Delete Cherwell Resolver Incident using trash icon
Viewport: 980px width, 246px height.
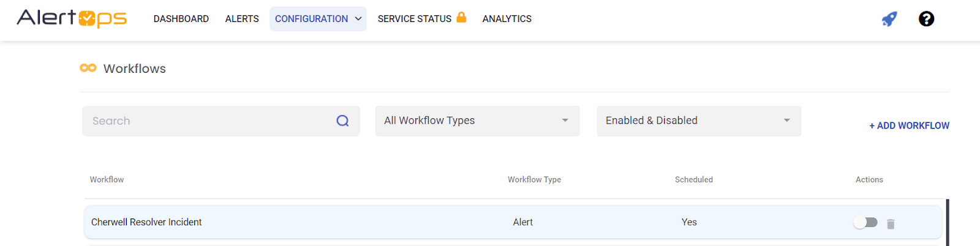tap(891, 224)
